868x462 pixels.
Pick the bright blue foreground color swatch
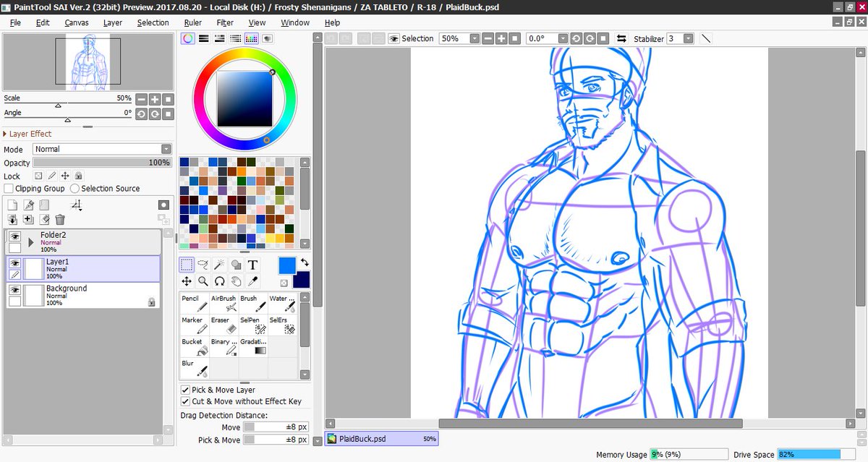[x=287, y=265]
